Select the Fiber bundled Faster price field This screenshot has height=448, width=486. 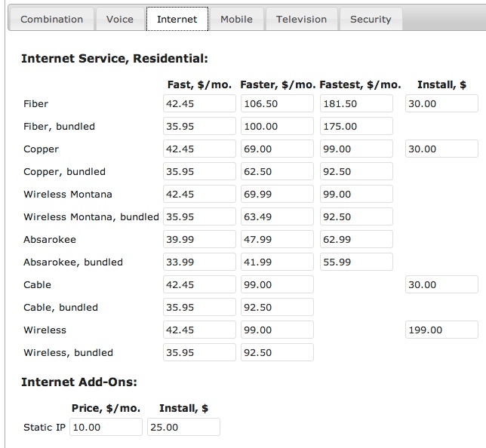(x=277, y=127)
